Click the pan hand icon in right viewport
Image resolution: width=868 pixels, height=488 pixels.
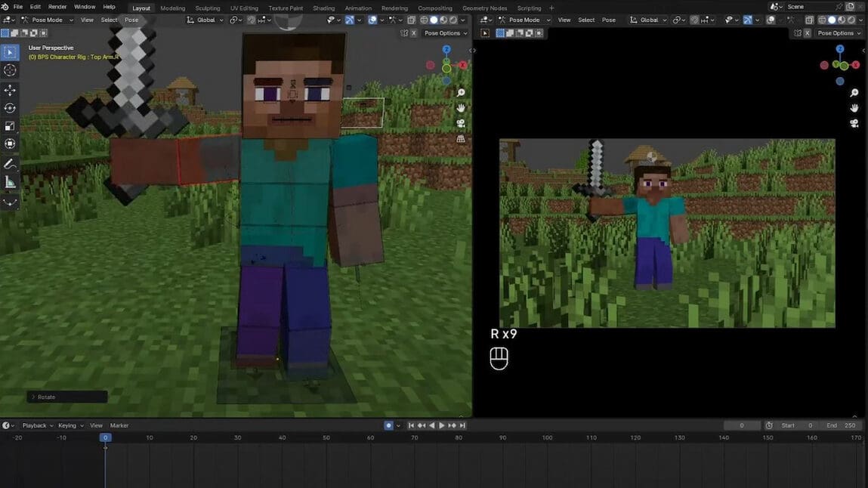(854, 108)
